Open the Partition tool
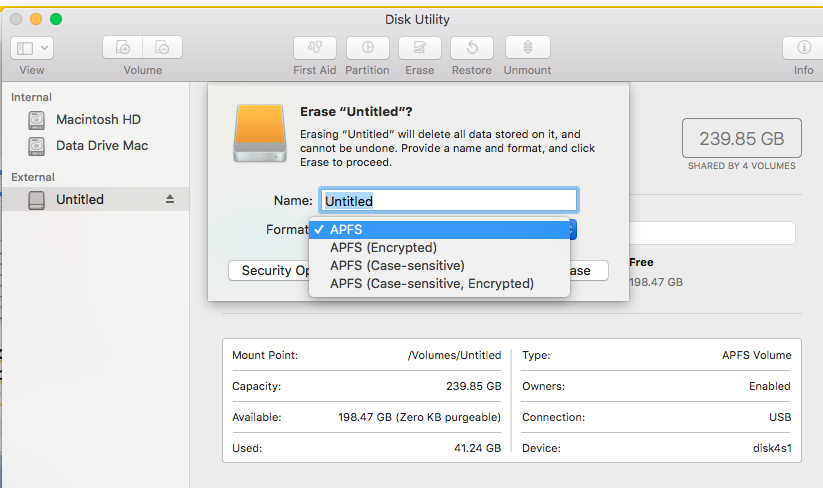823x488 pixels. [368, 48]
